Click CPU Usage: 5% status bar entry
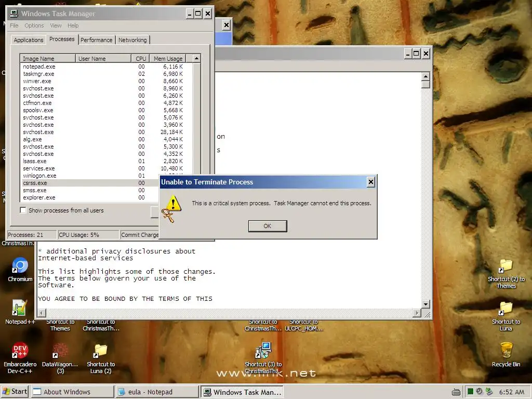Screen dimensions: 532x399 point(88,235)
